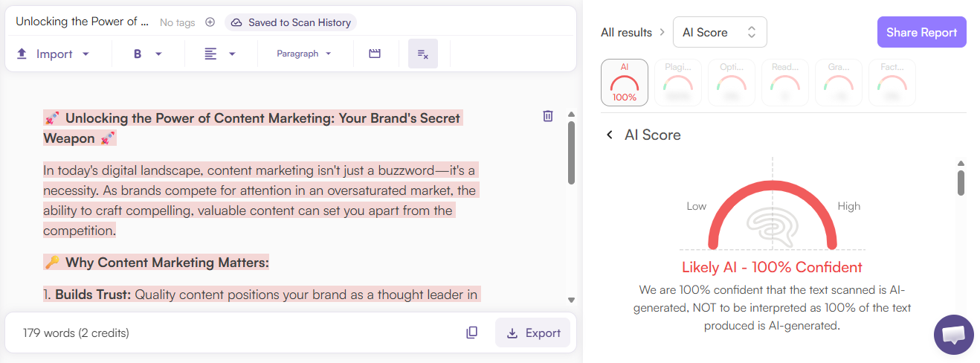This screenshot has height=363, width=980.
Task: Delete the text using the trash icon
Action: (x=548, y=115)
